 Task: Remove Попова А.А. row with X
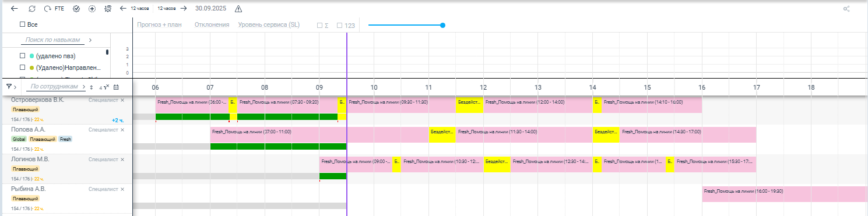(122, 130)
